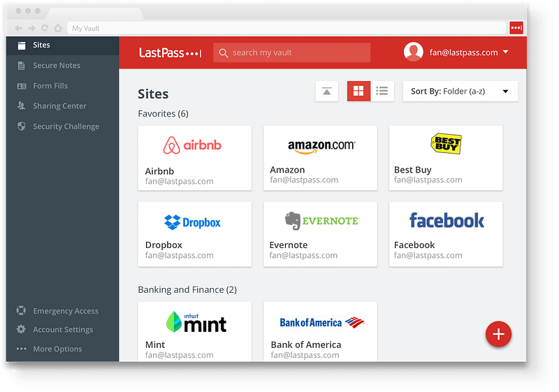Screen dimensions: 559x392
Task: Open the Amazon site card
Action: (320, 158)
